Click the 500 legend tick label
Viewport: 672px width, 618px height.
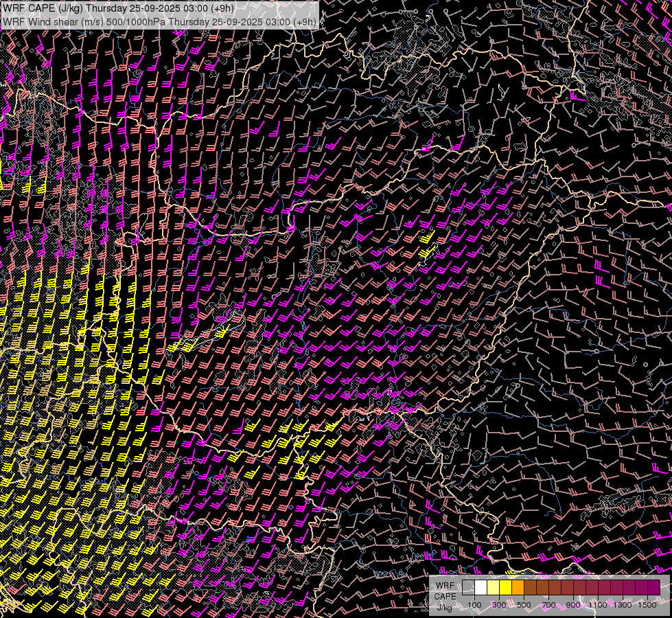(524, 605)
